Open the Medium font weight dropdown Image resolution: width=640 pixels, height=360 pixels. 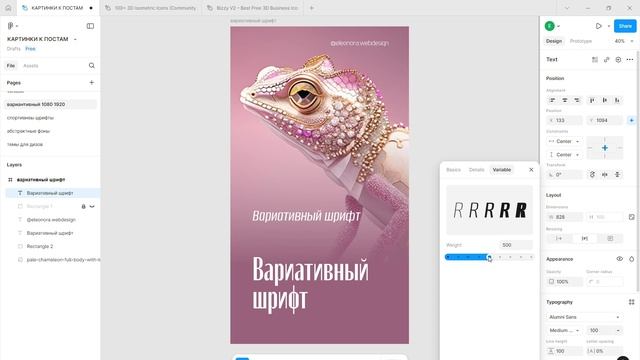pyautogui.click(x=564, y=330)
